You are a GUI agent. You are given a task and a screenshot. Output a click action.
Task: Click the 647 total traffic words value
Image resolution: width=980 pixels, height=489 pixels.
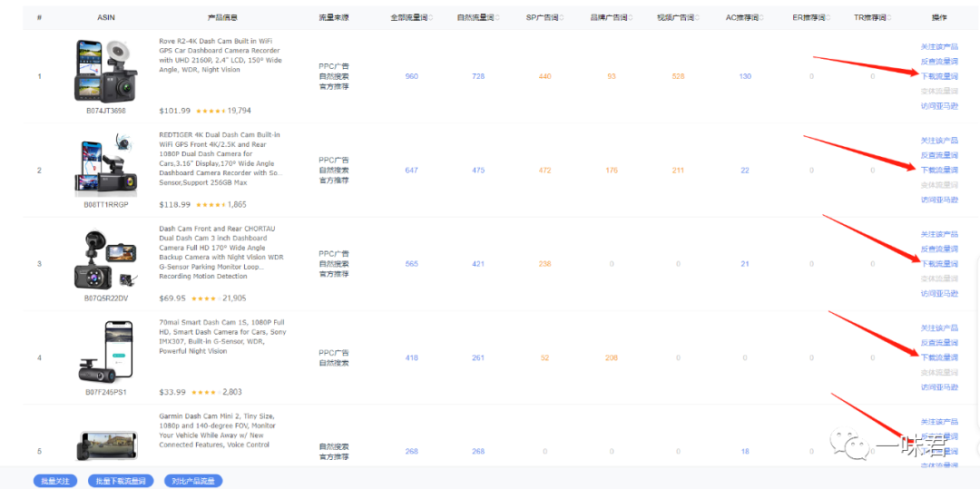(411, 170)
